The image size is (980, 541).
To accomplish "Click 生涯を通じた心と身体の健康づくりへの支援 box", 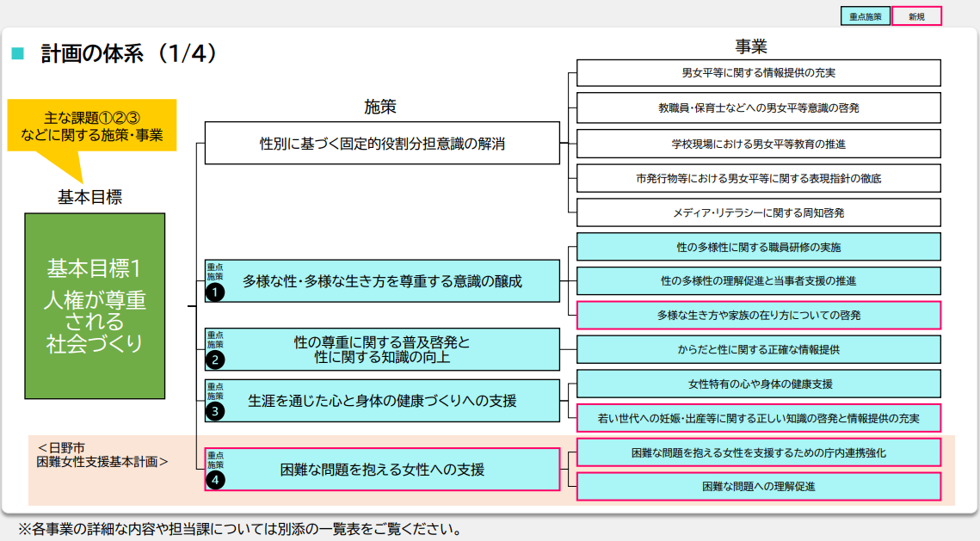I will pos(382,401).
